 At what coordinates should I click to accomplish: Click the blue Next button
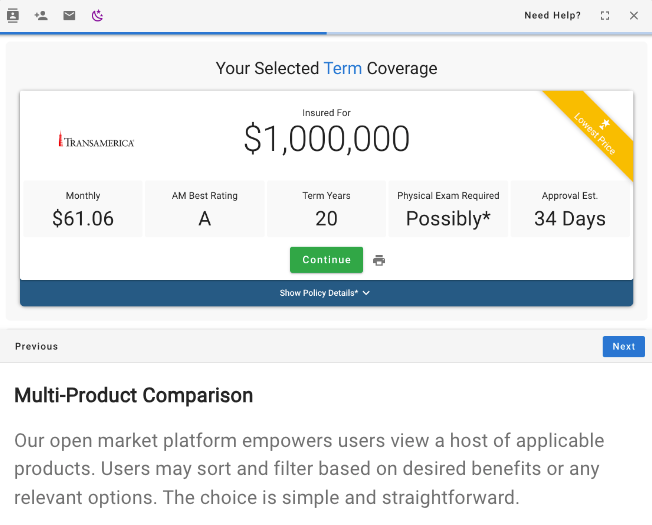[x=623, y=346]
